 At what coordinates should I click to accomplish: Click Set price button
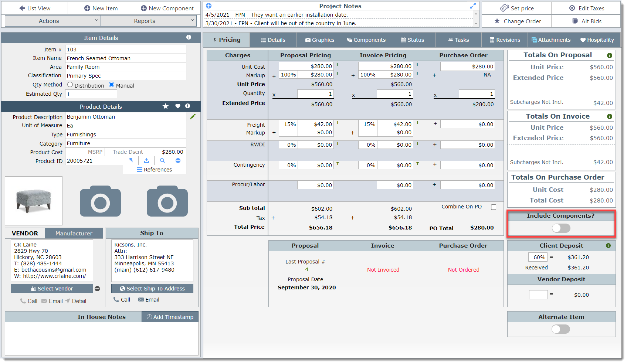(x=517, y=8)
